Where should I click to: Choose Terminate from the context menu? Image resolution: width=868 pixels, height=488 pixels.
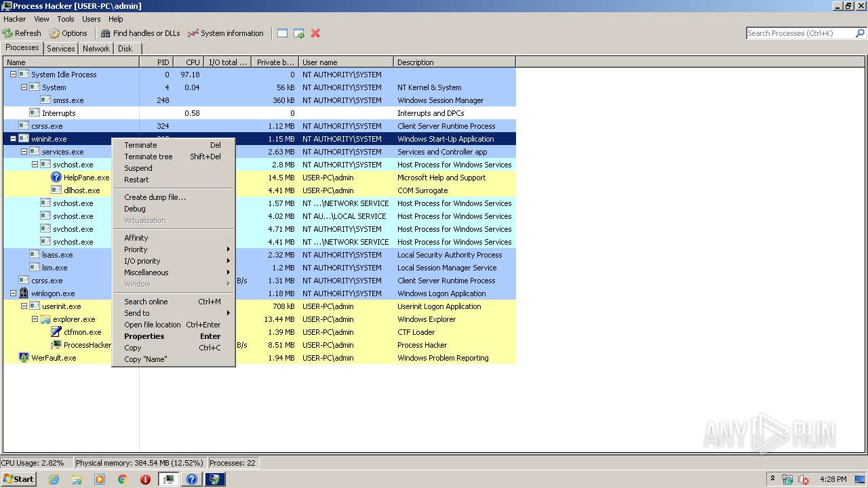174,145
